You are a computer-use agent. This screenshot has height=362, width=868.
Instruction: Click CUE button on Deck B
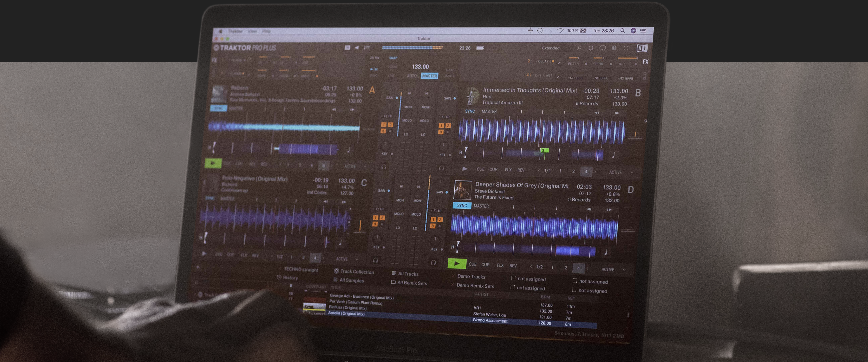(x=481, y=169)
